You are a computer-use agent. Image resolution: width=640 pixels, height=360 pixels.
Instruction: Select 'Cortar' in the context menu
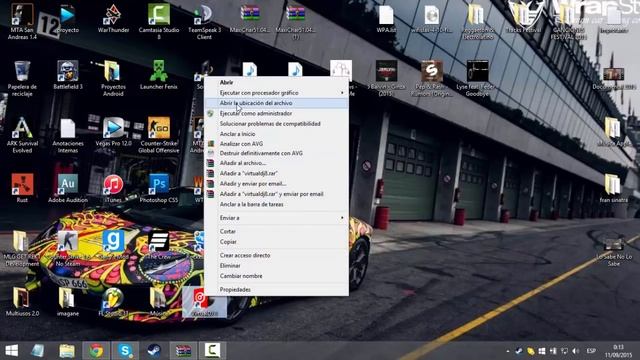(x=228, y=231)
